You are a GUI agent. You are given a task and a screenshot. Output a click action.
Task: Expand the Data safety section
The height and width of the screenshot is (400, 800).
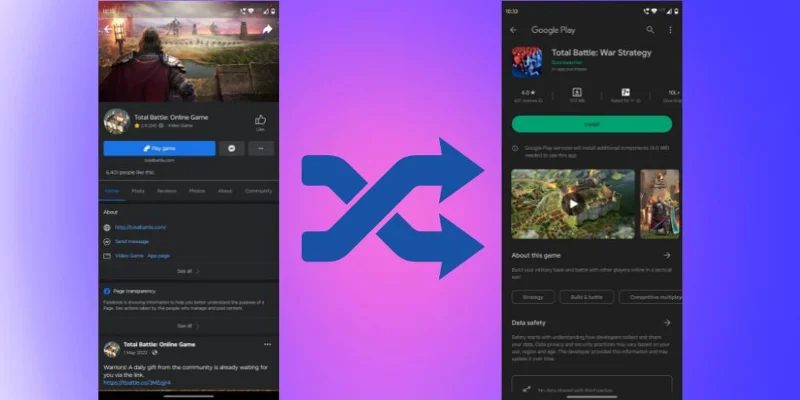pos(666,323)
